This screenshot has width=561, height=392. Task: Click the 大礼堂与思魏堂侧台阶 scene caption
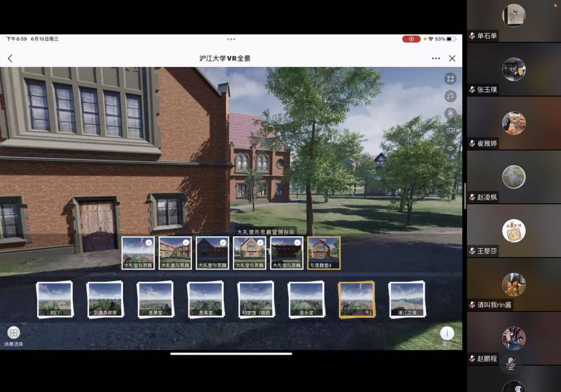pos(266,232)
